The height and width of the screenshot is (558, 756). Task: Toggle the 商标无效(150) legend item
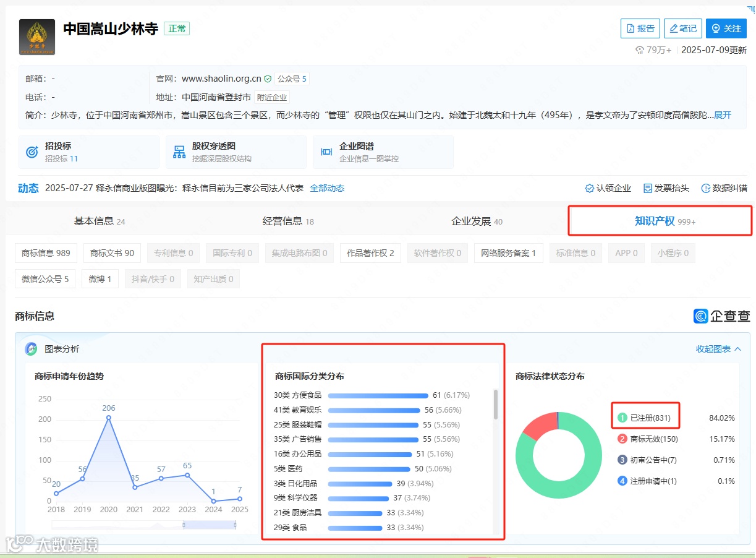click(x=648, y=439)
